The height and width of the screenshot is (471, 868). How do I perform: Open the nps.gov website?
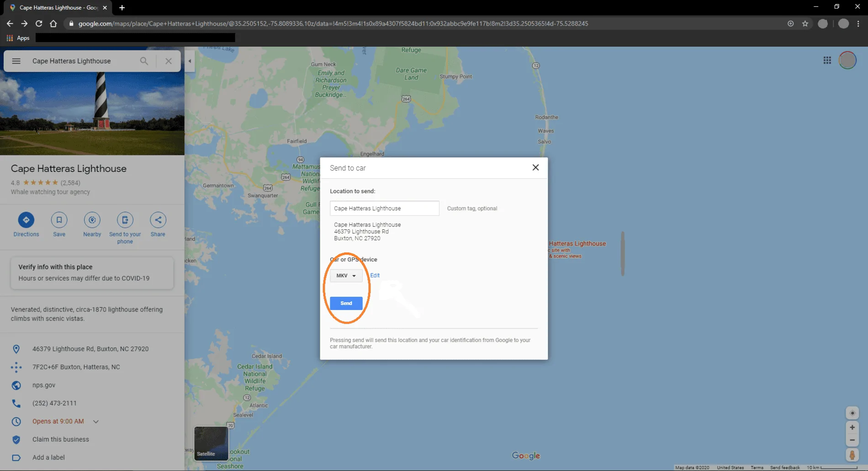(x=44, y=385)
